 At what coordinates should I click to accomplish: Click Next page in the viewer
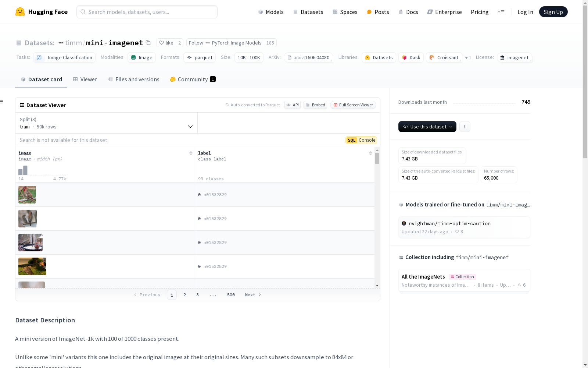tap(253, 295)
